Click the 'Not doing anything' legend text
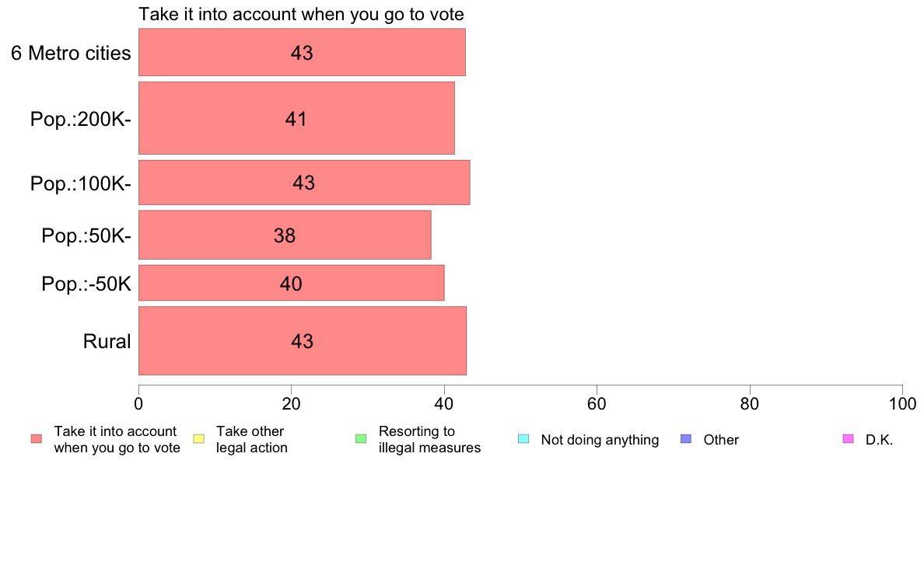 (x=600, y=440)
